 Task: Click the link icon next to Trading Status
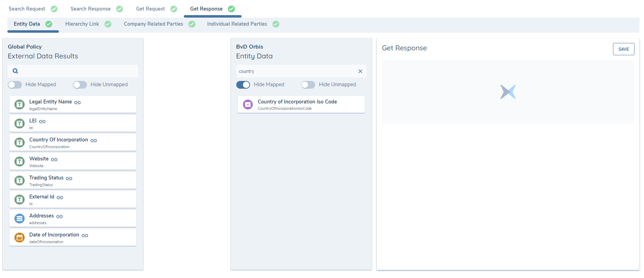69,178
